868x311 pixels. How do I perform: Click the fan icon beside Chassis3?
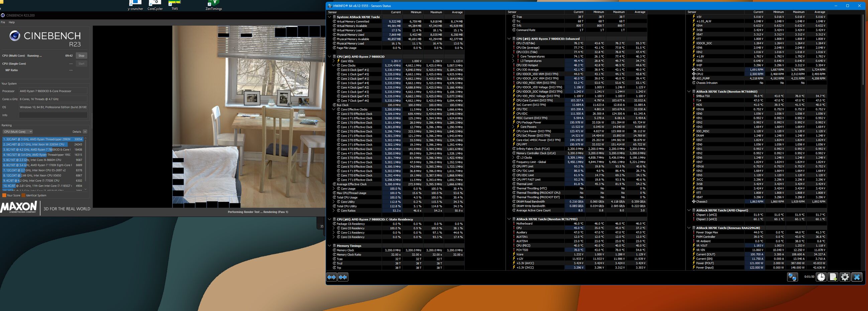click(x=694, y=202)
